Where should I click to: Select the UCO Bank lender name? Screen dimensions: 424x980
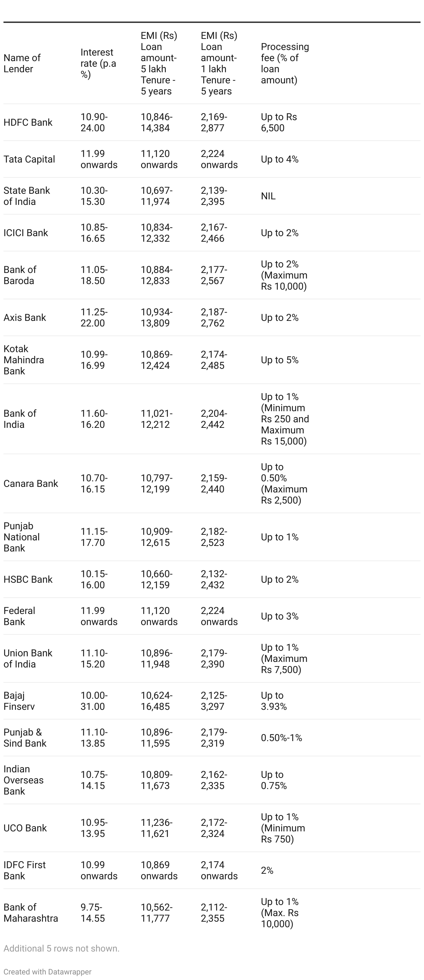[x=25, y=828]
